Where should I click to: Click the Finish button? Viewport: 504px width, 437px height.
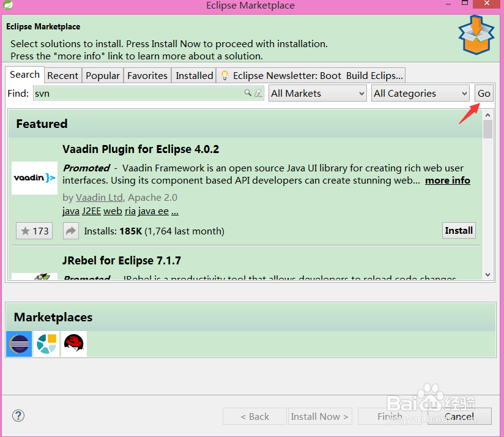click(x=390, y=416)
